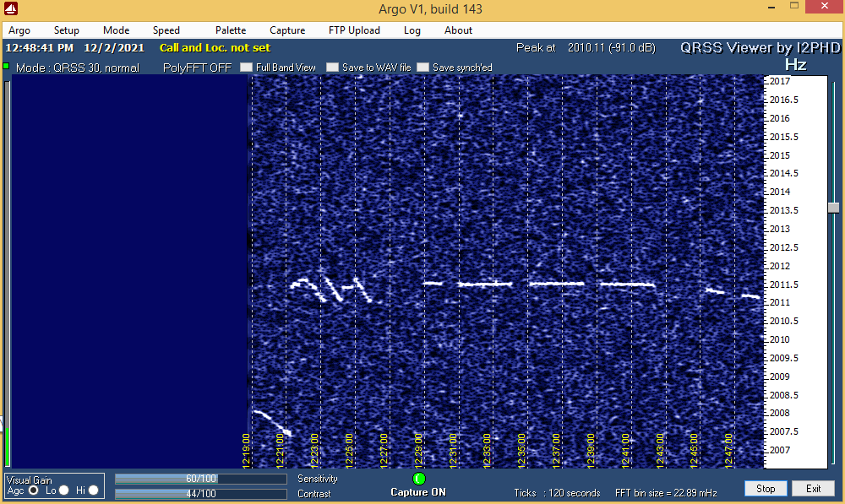Open the Capture menu
Screen dimensions: 845x504
[287, 30]
